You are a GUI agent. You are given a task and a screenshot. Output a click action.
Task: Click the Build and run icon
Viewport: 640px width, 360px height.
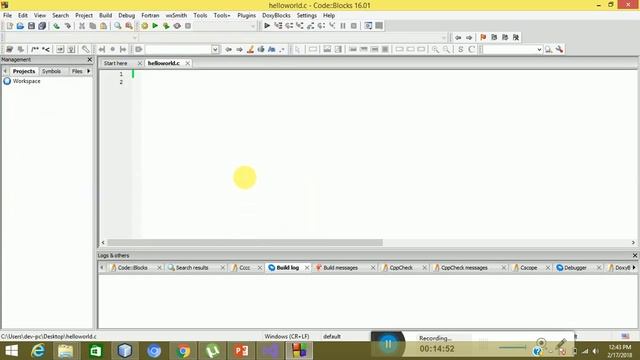(x=166, y=26)
